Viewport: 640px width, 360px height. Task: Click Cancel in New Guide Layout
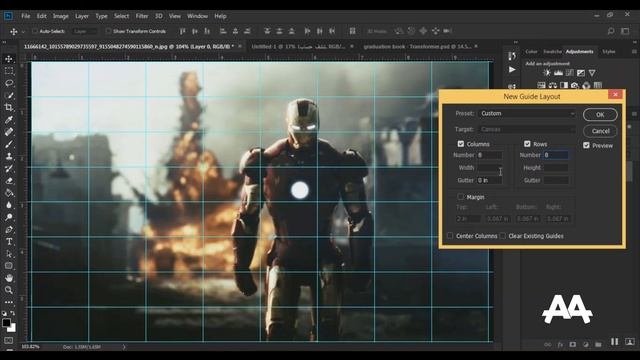(600, 131)
